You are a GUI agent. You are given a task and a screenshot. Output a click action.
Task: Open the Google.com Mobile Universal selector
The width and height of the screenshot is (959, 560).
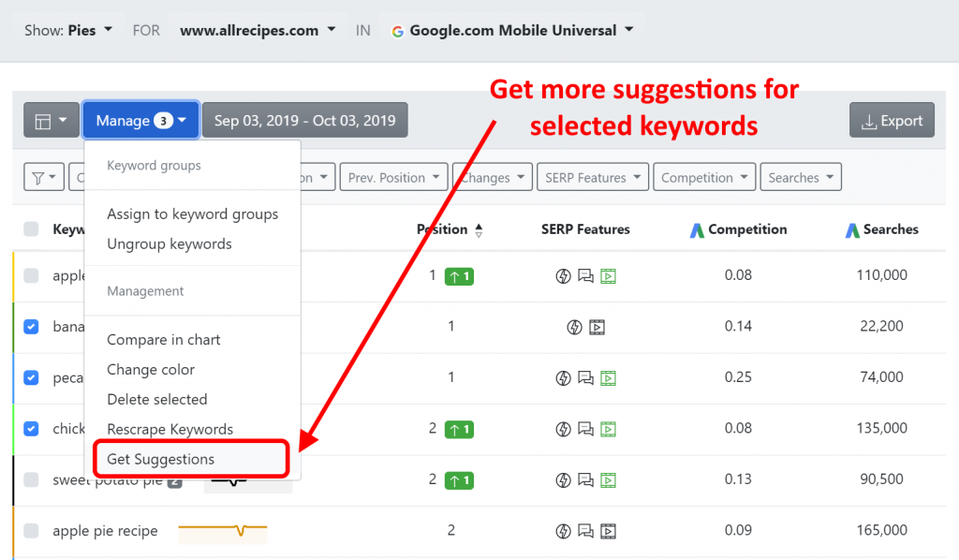[512, 31]
